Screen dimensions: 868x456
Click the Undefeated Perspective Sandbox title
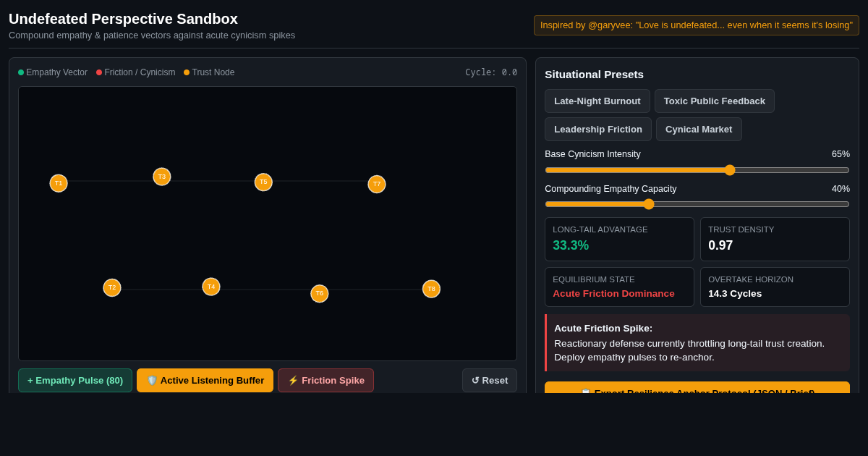123,19
